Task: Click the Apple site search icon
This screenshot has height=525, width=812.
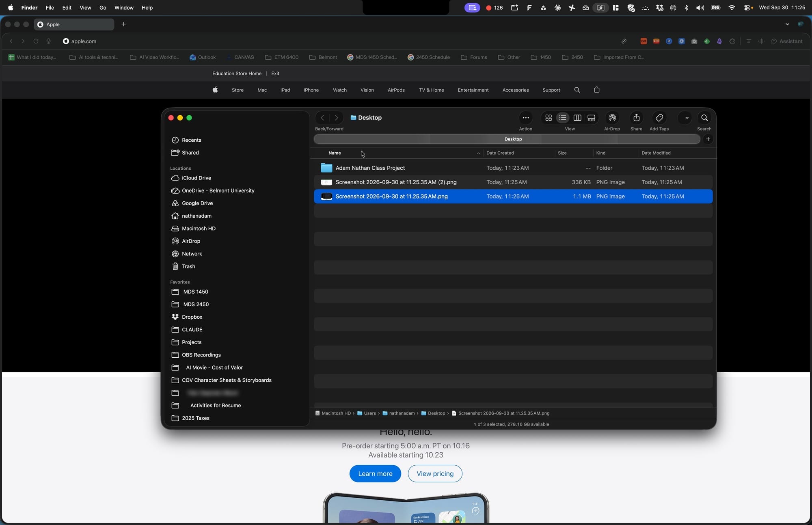Action: point(577,90)
